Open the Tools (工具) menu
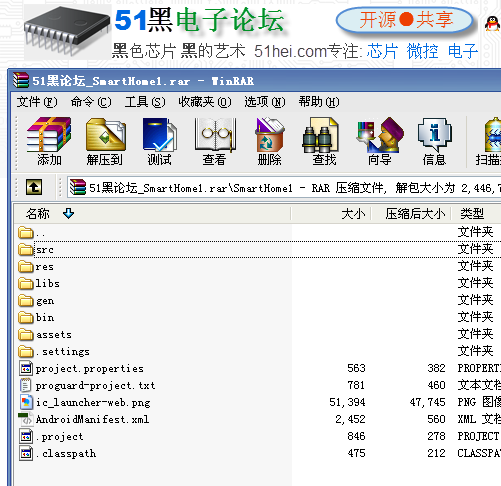This screenshot has height=486, width=501. (x=145, y=102)
